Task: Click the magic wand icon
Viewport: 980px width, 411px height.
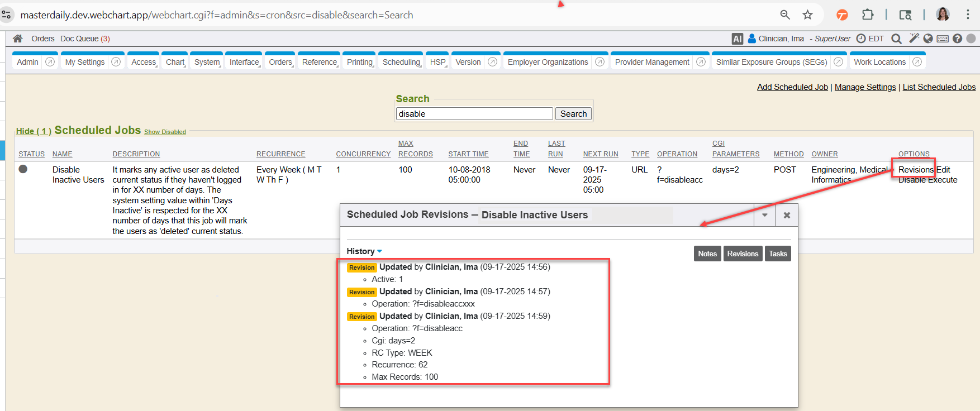Action: (x=914, y=38)
